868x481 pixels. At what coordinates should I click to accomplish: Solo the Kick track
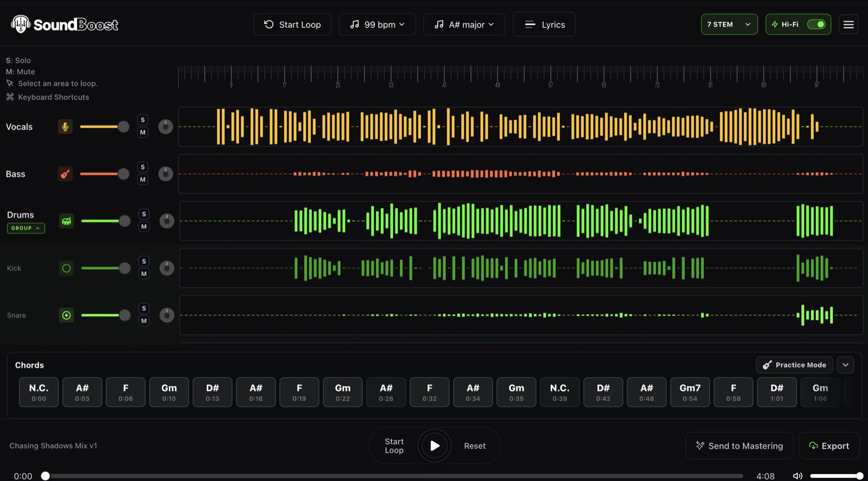coord(144,262)
